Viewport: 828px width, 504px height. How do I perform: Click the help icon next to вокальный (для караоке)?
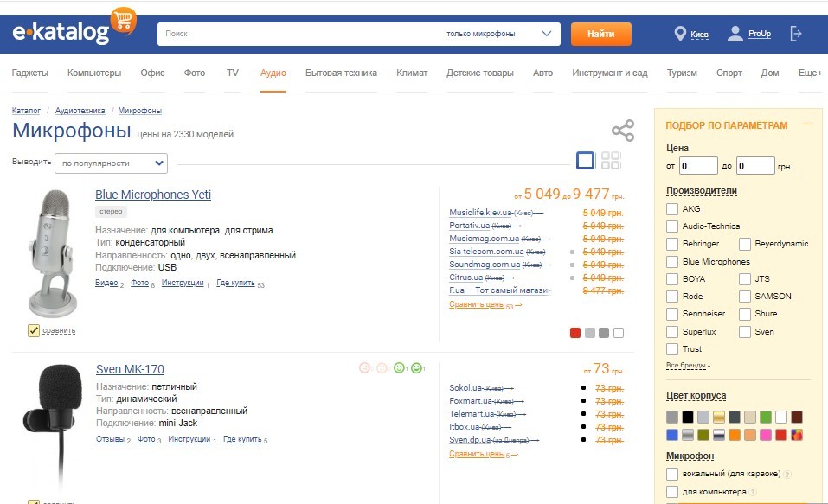click(786, 474)
